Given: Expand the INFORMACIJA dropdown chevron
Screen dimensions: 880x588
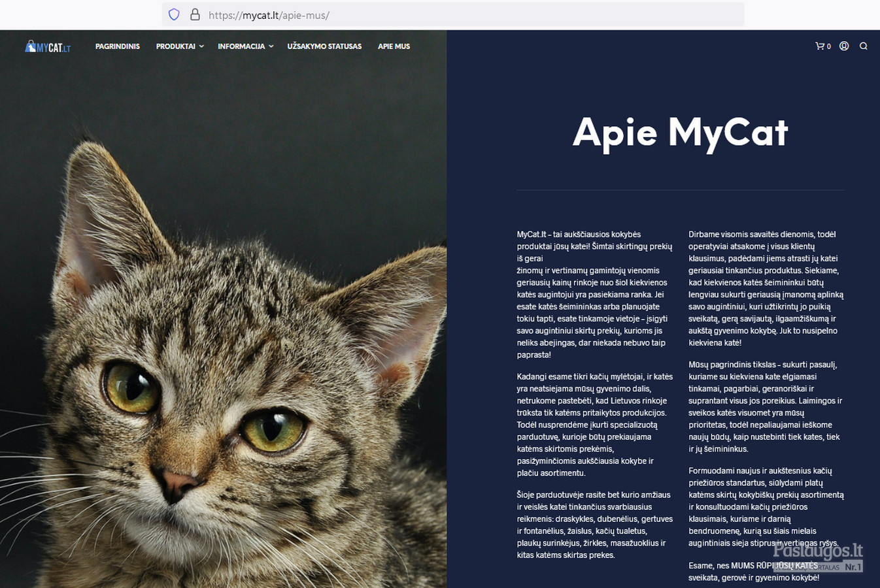Looking at the screenshot, I should coord(271,46).
